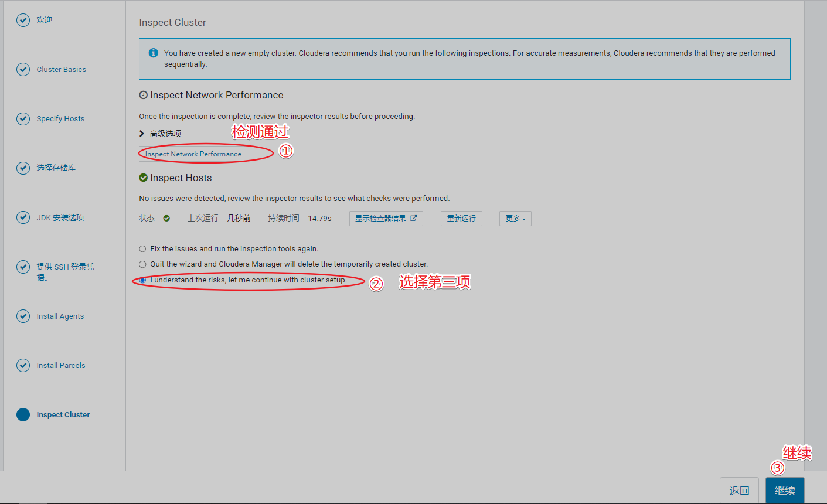Click the green check icon beside Inspect Hosts heading

click(x=143, y=178)
